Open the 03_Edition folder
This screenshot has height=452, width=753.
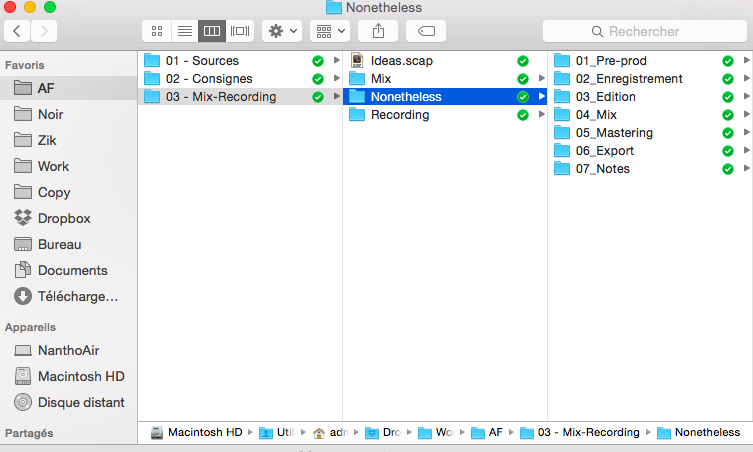650,97
